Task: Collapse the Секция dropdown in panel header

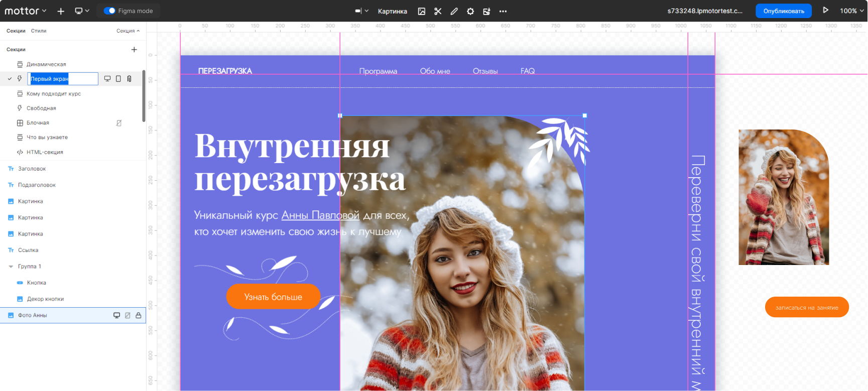Action: [x=128, y=31]
